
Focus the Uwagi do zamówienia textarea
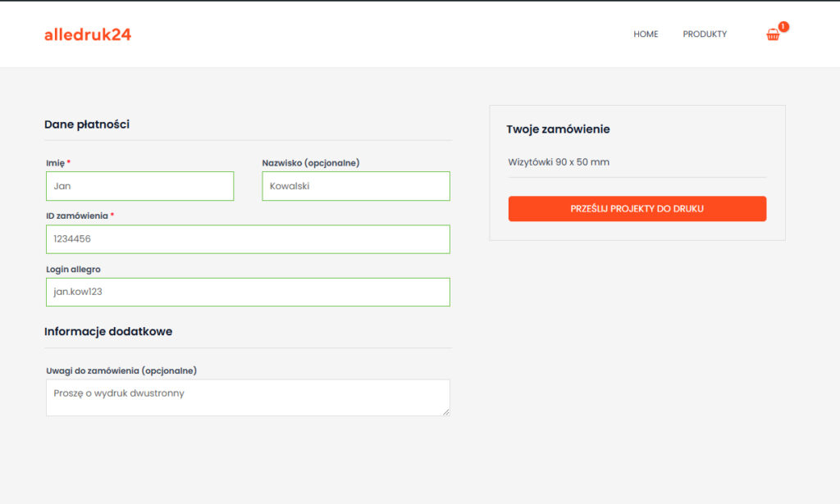point(248,397)
